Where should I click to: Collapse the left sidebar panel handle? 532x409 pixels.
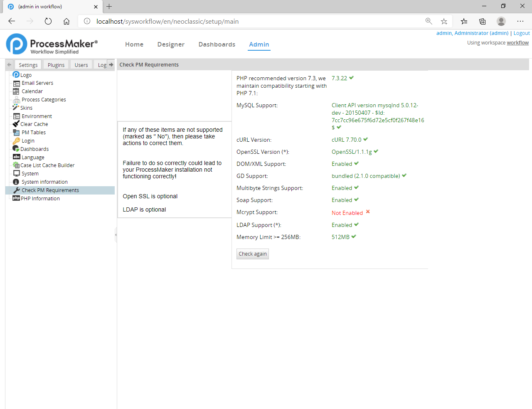[x=116, y=235]
